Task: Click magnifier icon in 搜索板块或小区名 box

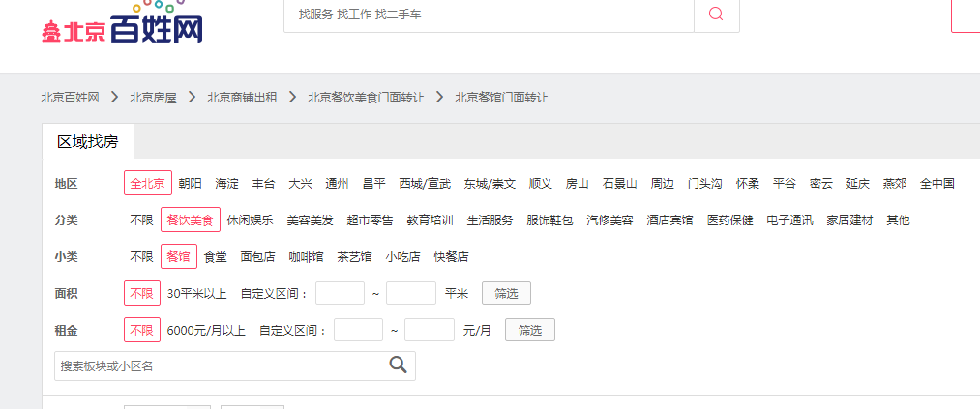Action: 399,365
